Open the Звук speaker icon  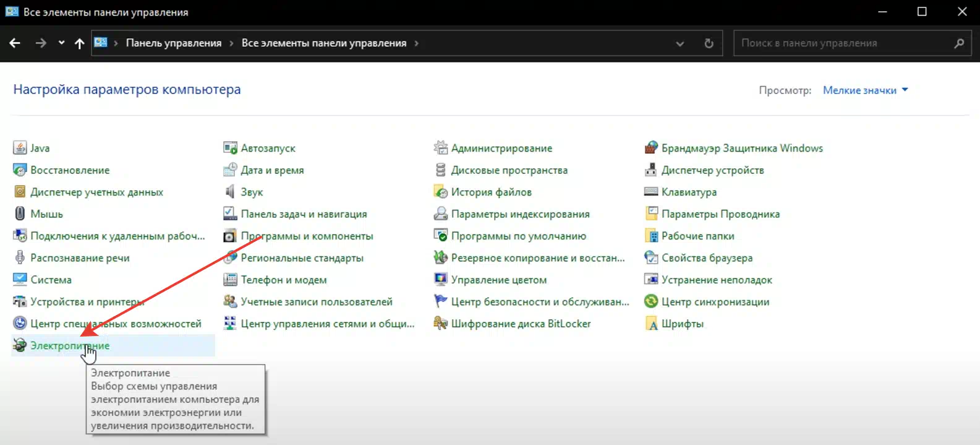230,192
